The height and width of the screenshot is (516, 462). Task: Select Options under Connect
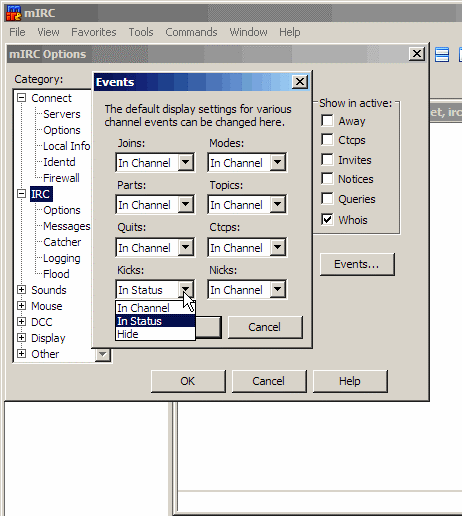point(62,130)
